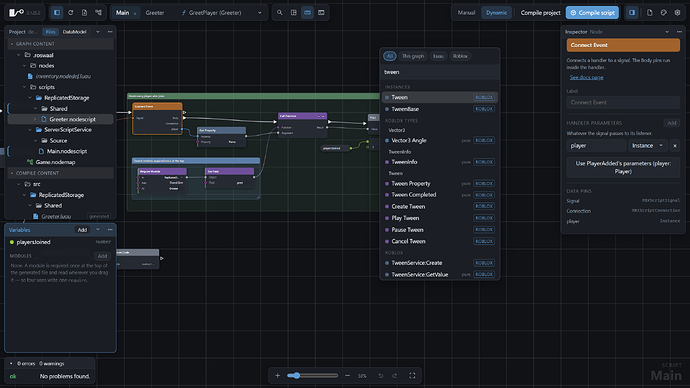
Task: Choose the Play Tween node
Action: coord(440,218)
